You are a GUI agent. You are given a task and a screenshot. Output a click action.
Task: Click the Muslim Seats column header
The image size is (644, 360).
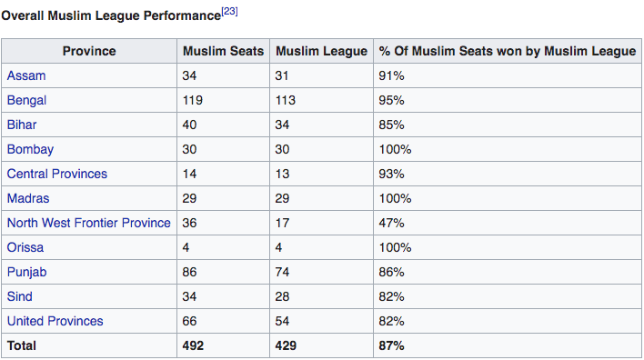coord(223,51)
